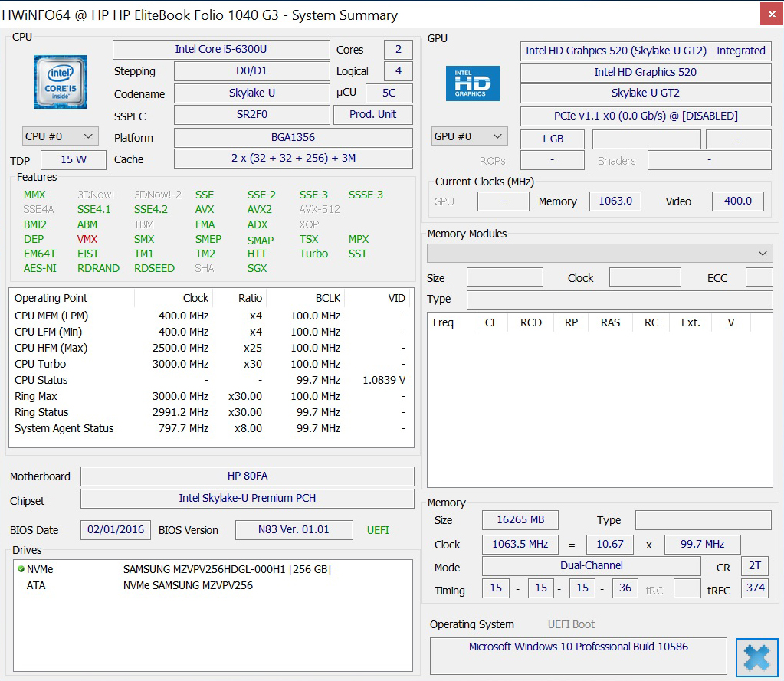Click the Memory Size 16265 MB field
The width and height of the screenshot is (784, 681).
520,520
